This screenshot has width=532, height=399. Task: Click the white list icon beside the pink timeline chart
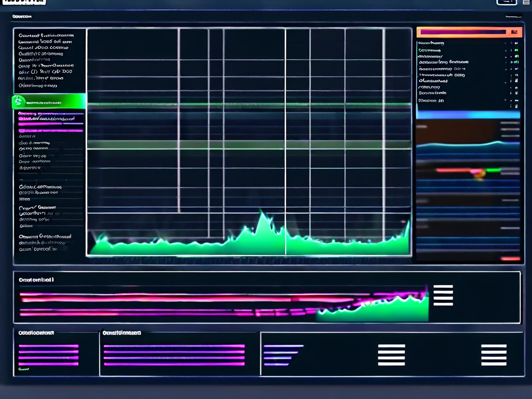pyautogui.click(x=443, y=295)
